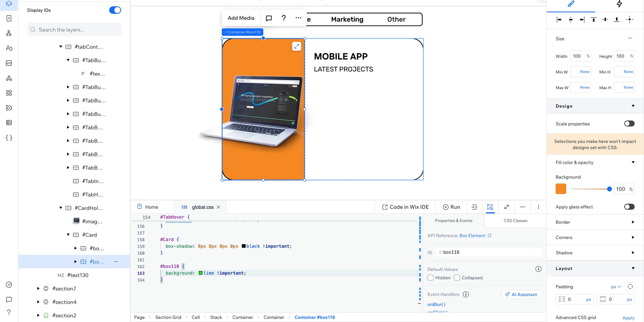Viewport: 644px width, 322px height.
Task: Switch to the lightning Interactions tab
Action: 619,4
